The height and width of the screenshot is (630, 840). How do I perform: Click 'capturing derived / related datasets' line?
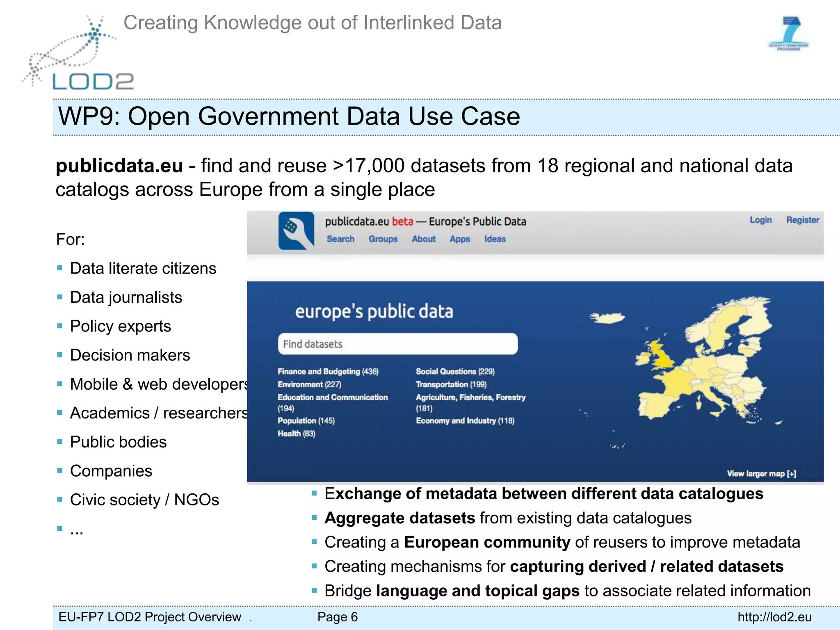(554, 566)
